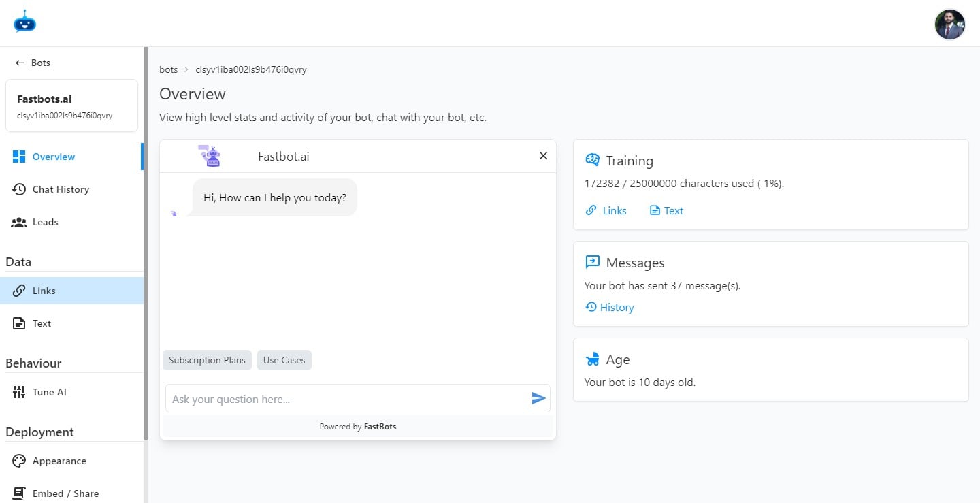The height and width of the screenshot is (503, 980).
Task: Click the send message arrow icon
Action: point(538,399)
